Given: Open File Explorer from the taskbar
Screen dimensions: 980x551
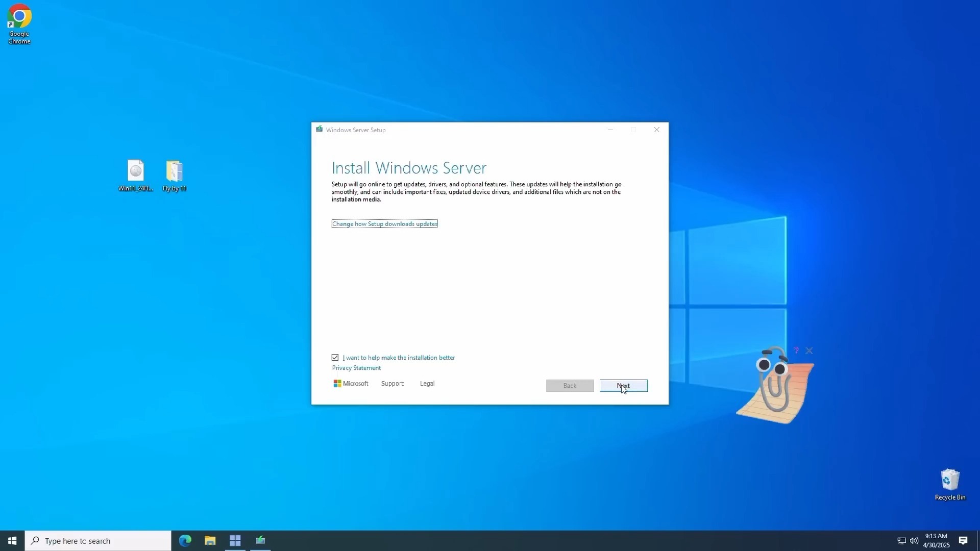Looking at the screenshot, I should 210,540.
